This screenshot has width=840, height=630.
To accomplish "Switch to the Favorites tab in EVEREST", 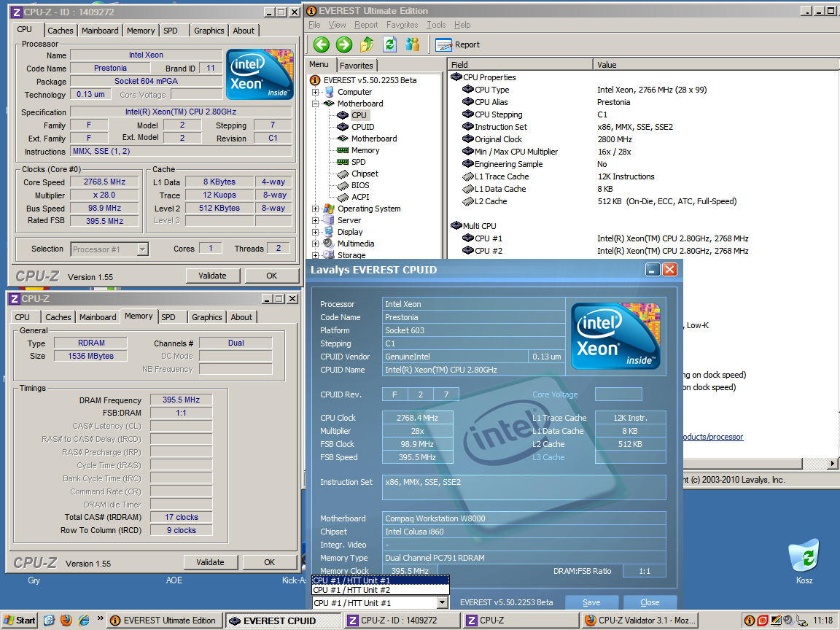I will tap(357, 66).
